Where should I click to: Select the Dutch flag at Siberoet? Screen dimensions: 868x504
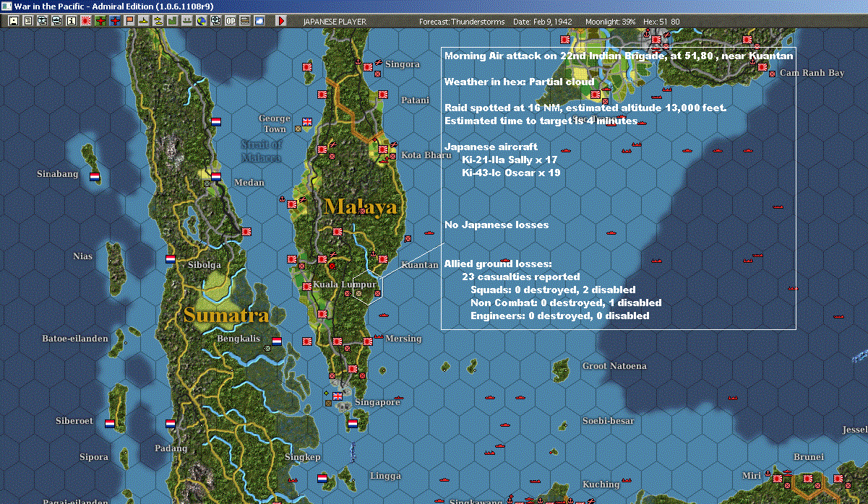coord(110,423)
